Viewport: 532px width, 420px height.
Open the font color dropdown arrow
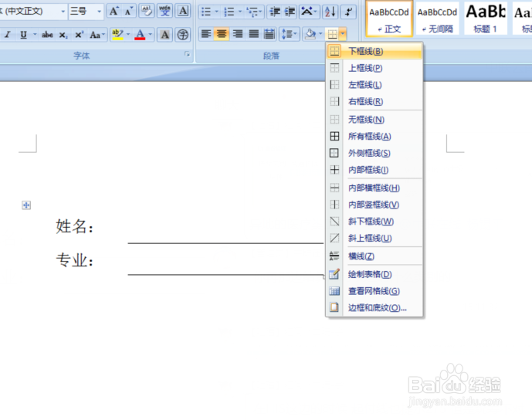(151, 35)
